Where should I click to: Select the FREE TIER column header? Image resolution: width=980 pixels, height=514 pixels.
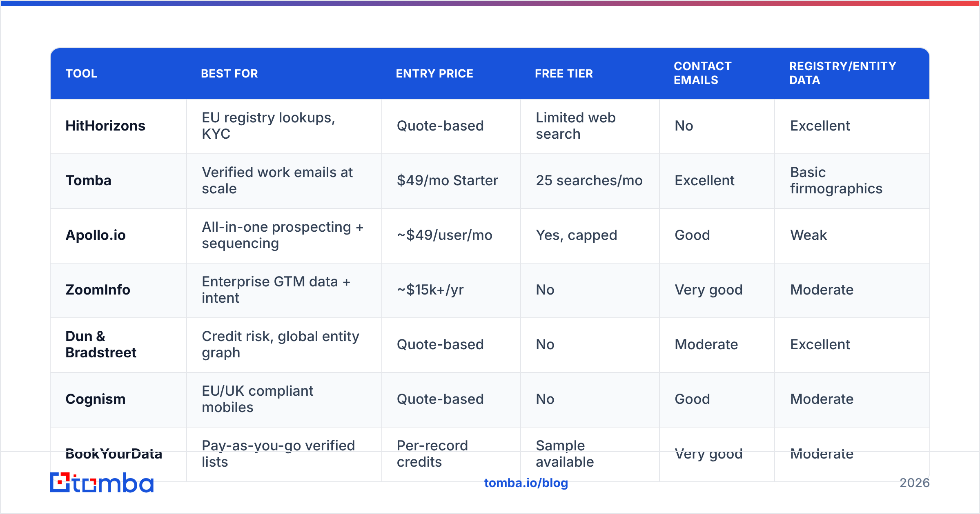(x=564, y=73)
